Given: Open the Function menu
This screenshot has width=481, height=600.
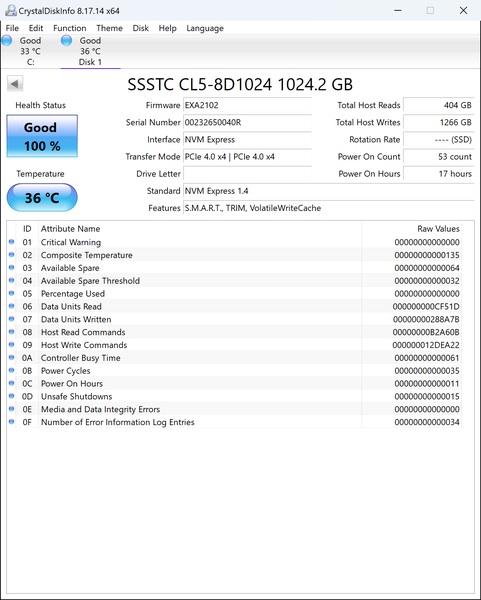Looking at the screenshot, I should [x=70, y=28].
